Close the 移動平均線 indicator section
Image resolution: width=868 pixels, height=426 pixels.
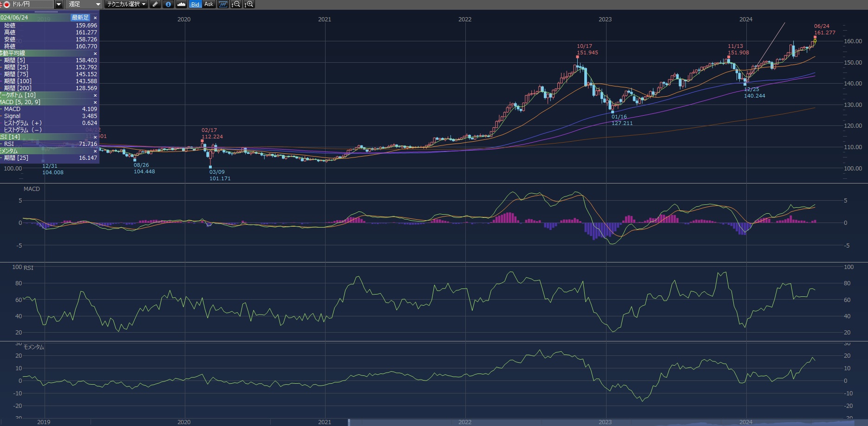(x=95, y=53)
